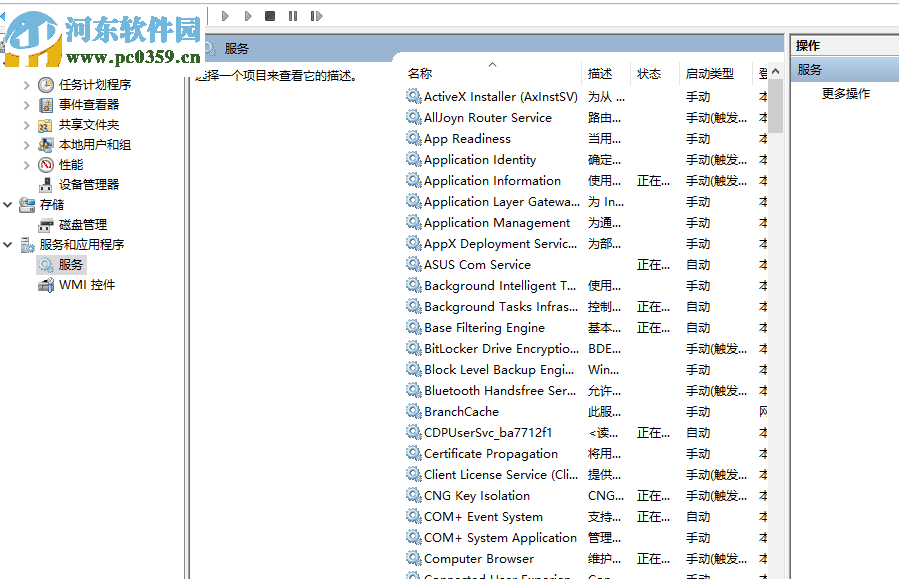Viewport: 899px width, 579px height.
Task: Select the BranchCache service
Action: [x=463, y=411]
